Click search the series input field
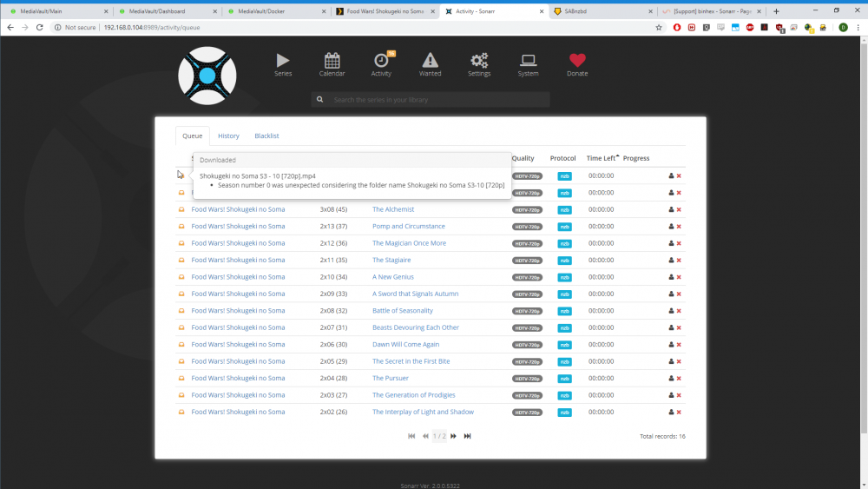This screenshot has width=868, height=489. pos(431,100)
